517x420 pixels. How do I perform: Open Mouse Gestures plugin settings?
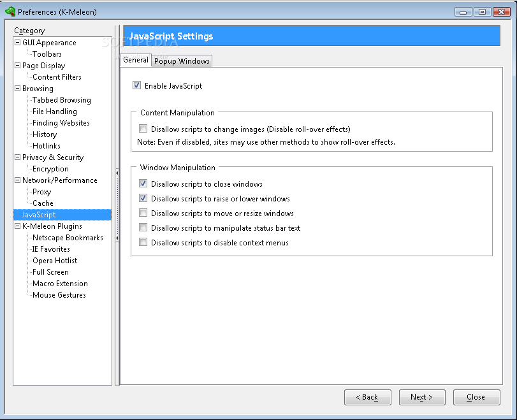(x=59, y=295)
